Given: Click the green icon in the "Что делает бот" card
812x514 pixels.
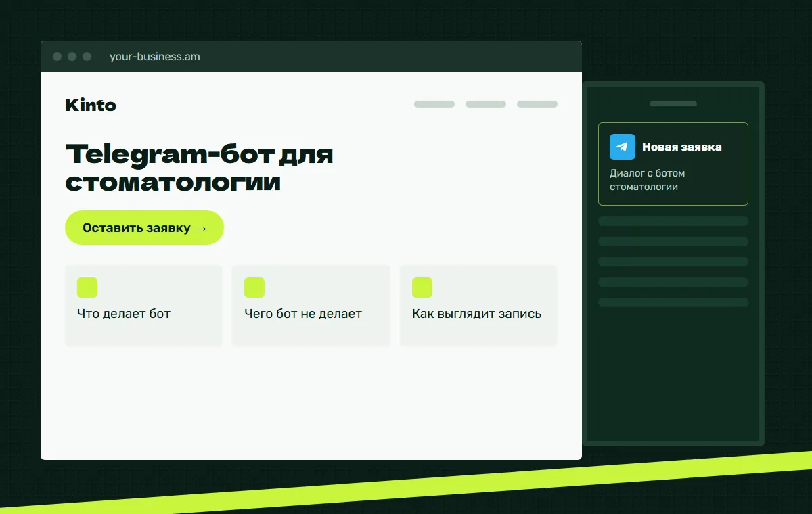Looking at the screenshot, I should (x=87, y=287).
